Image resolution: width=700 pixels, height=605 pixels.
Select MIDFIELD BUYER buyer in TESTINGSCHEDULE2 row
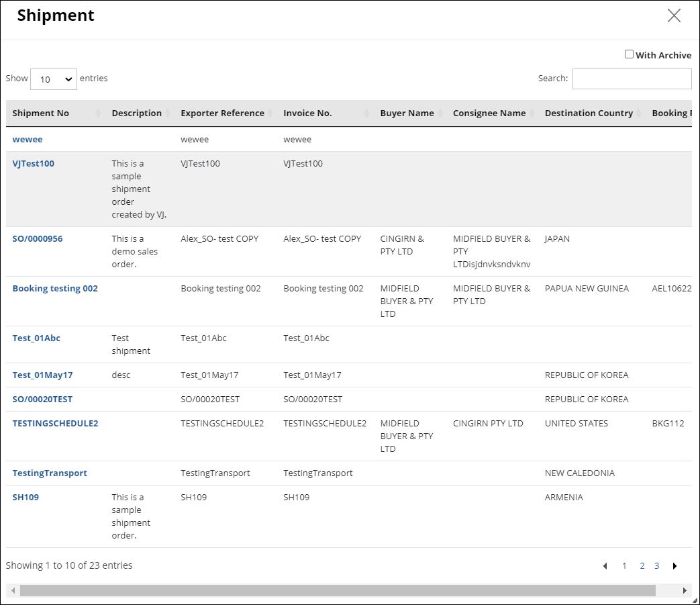click(407, 436)
